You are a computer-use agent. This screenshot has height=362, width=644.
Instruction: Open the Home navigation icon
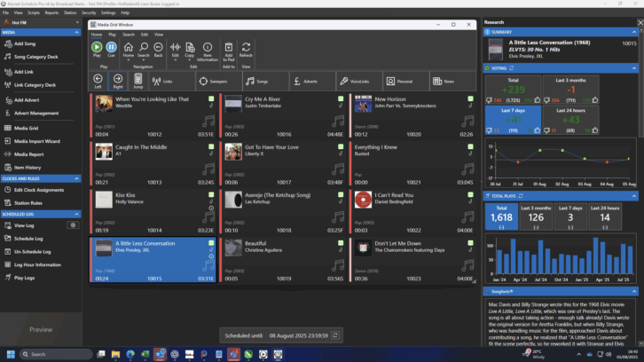point(128,48)
